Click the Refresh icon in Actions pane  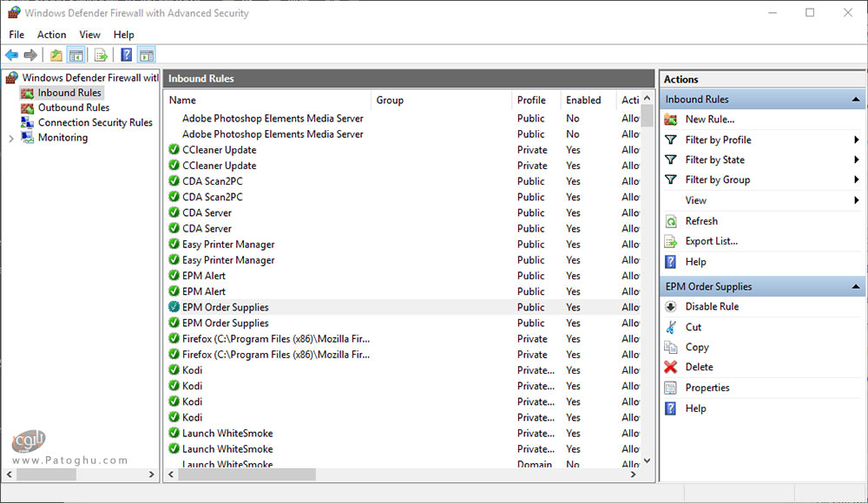pyautogui.click(x=671, y=221)
